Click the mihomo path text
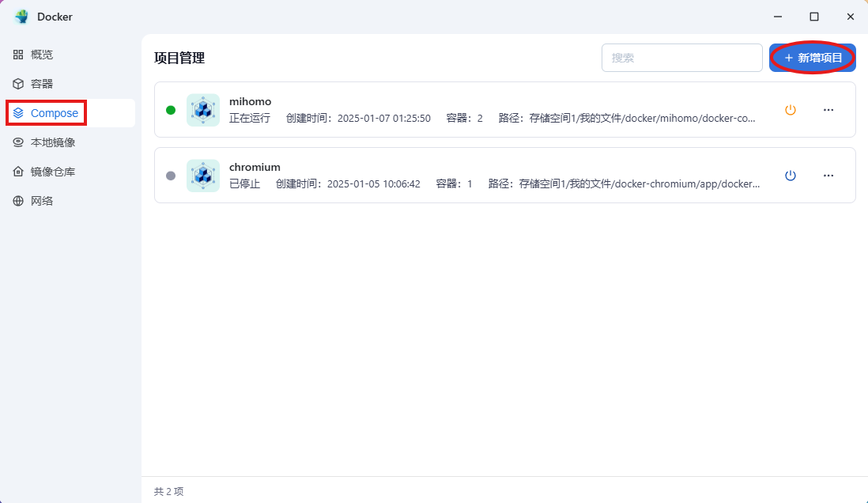The width and height of the screenshot is (868, 503). coord(627,118)
